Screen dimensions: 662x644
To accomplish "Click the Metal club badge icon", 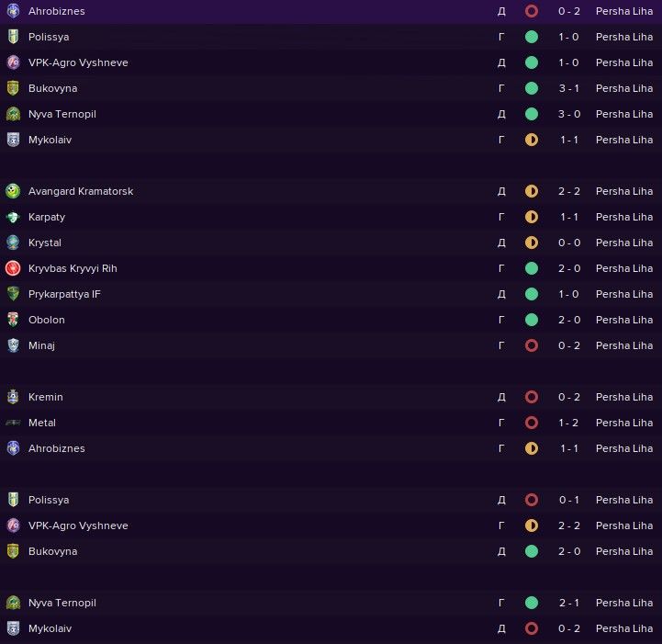I will tap(13, 423).
